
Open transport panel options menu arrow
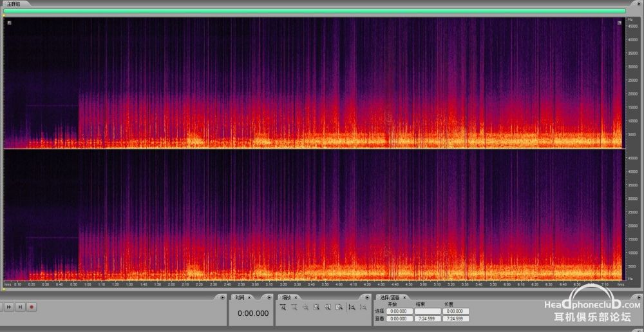click(223, 297)
